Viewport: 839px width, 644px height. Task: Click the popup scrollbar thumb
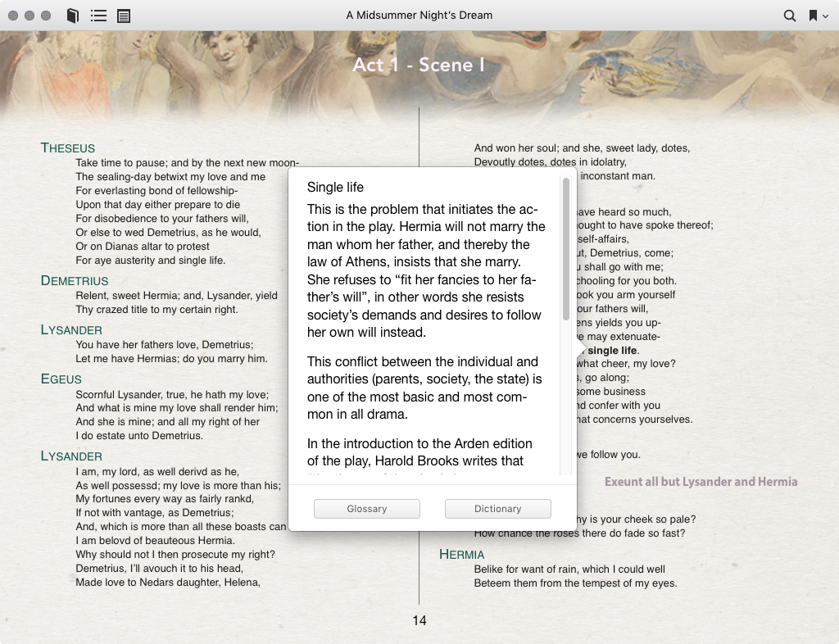click(x=566, y=249)
